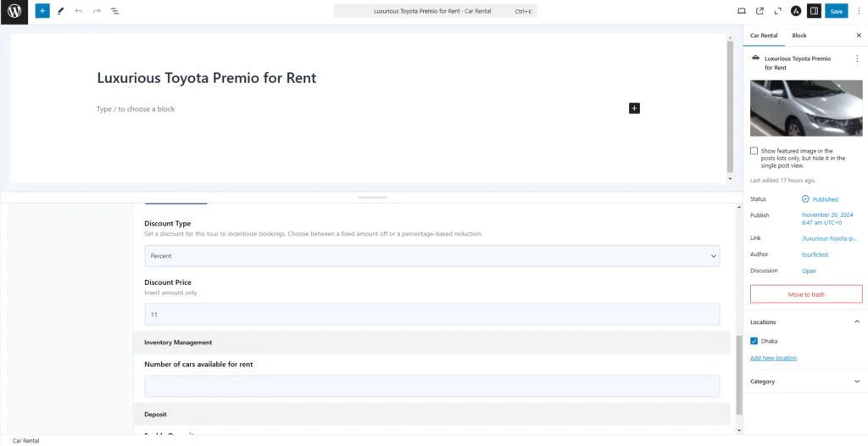868x446 pixels.
Task: Click Number of cars available input
Action: 432,386
